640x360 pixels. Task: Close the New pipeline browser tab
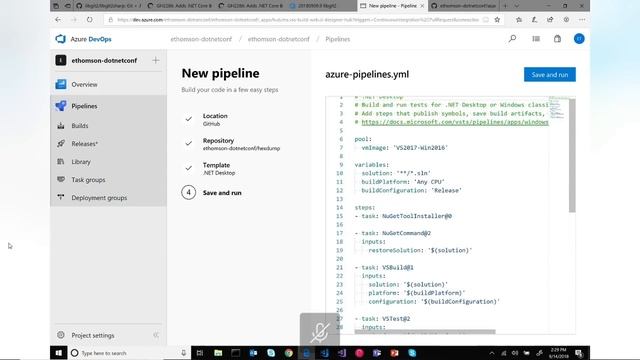(422, 6)
